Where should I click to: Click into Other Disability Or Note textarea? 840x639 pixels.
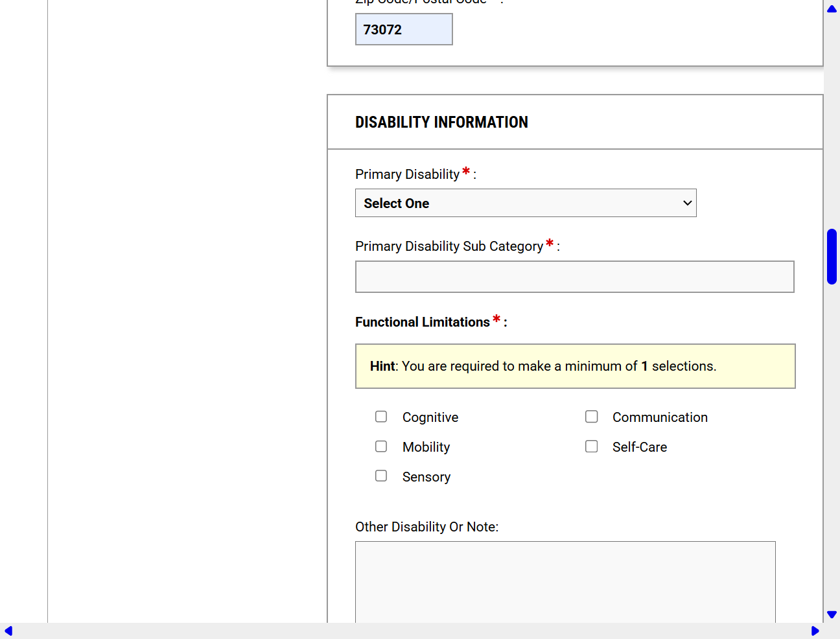pos(565,582)
